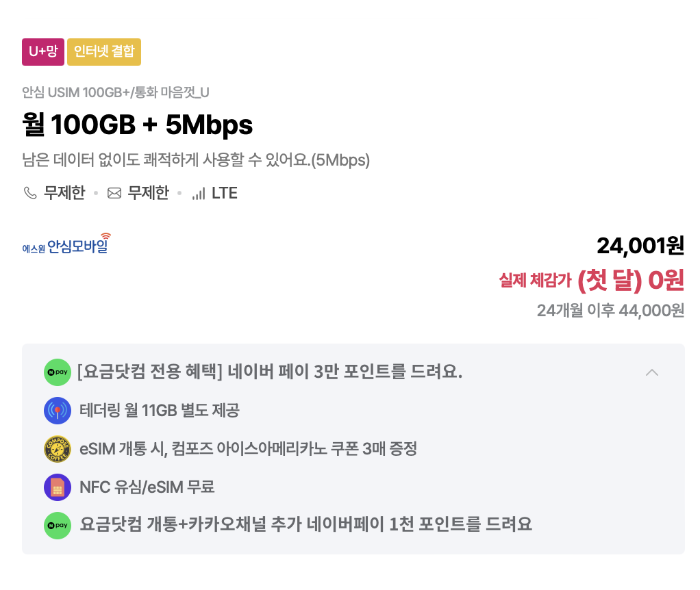Click the Naver Pay icon on the 카카오채널 benefit
Screen dimensions: 700x590
[57, 526]
